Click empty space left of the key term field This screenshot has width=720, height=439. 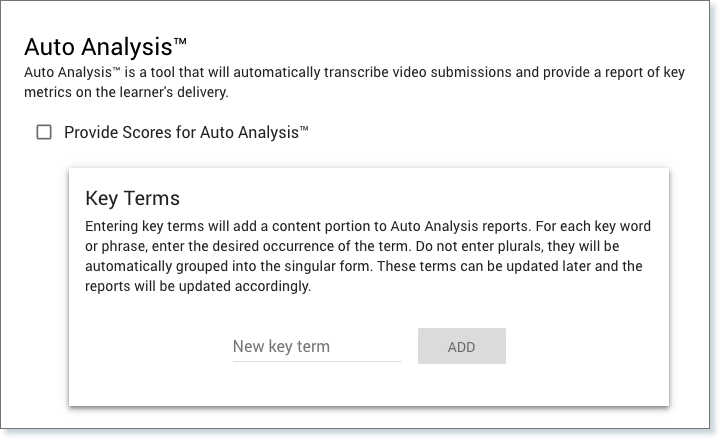(150, 347)
